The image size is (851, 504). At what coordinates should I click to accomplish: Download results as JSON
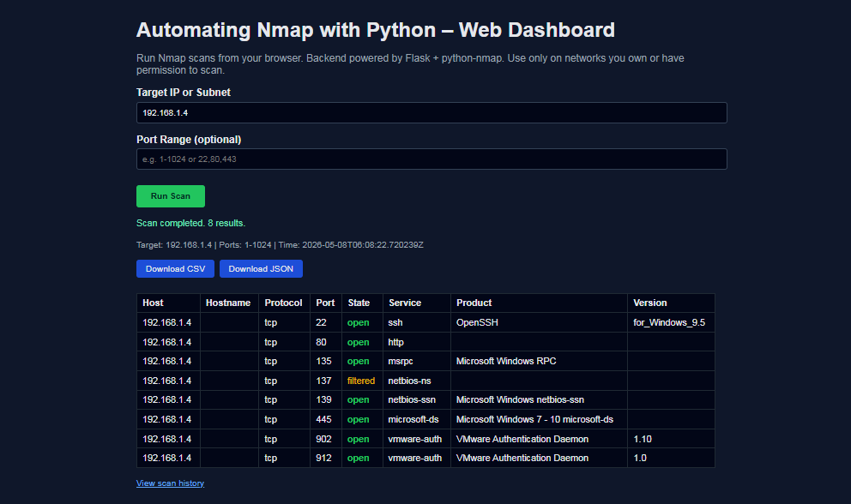pyautogui.click(x=261, y=268)
